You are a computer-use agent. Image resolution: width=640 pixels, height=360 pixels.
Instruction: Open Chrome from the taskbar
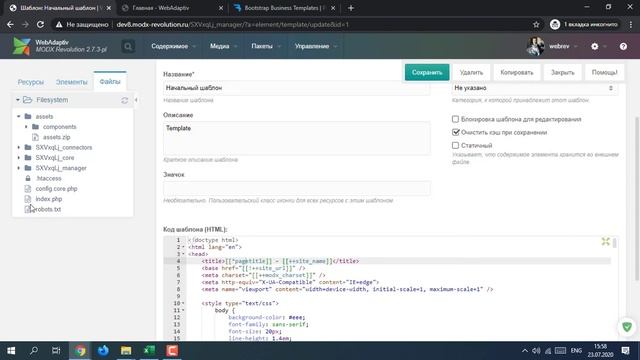[x=80, y=351]
